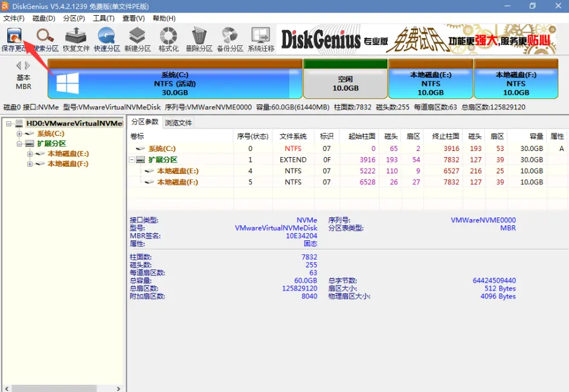
Task: Collapse 扩展分区 row in partition table
Action: 132,159
